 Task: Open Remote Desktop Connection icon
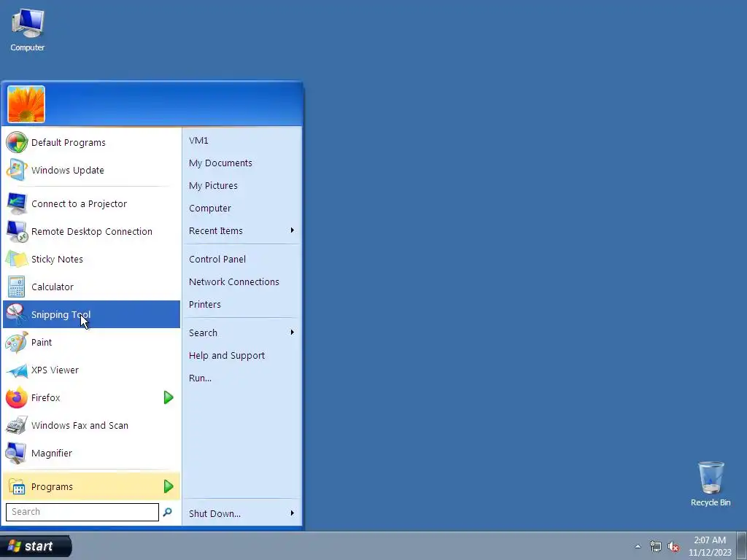click(17, 231)
